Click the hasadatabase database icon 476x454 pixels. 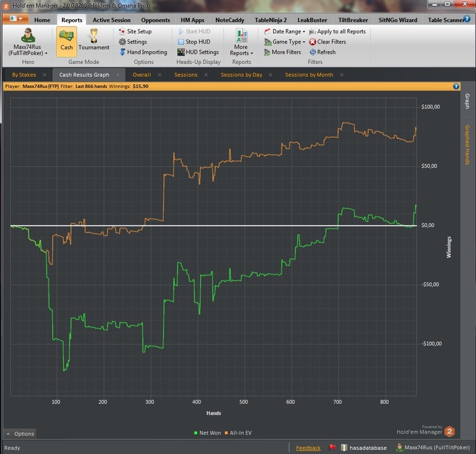[344, 448]
